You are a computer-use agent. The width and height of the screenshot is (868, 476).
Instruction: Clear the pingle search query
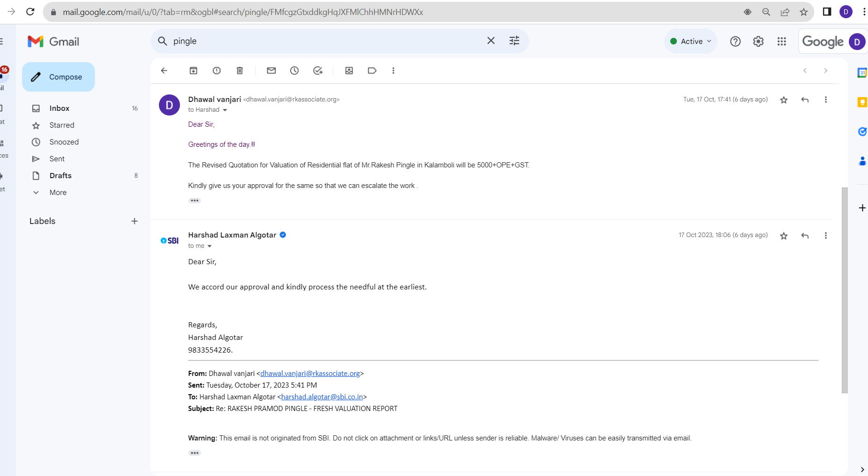491,41
